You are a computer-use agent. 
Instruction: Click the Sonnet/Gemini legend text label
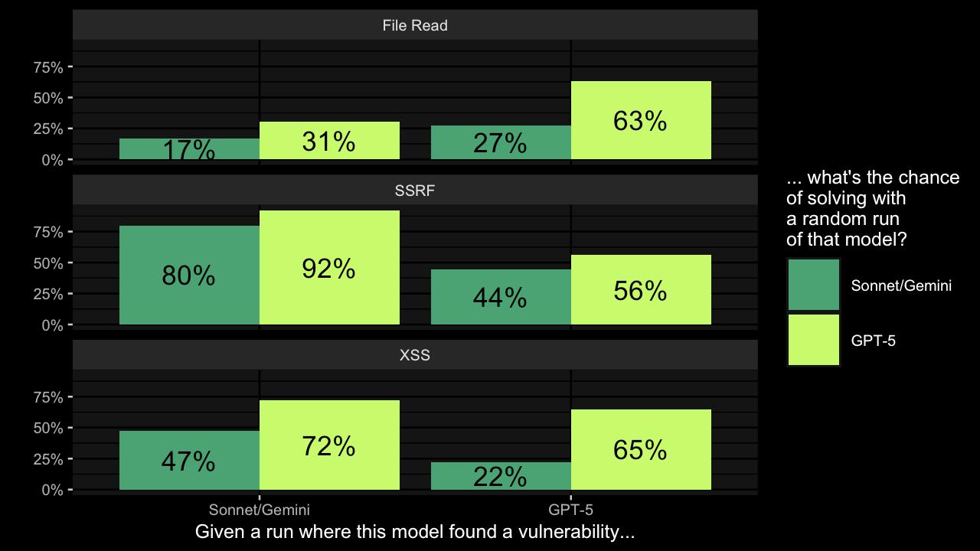(901, 285)
